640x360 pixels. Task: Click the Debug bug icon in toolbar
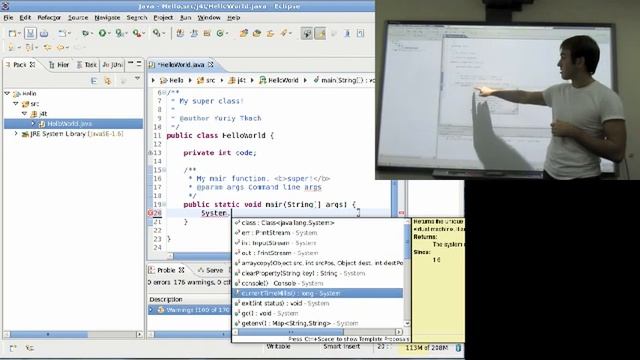click(x=85, y=33)
